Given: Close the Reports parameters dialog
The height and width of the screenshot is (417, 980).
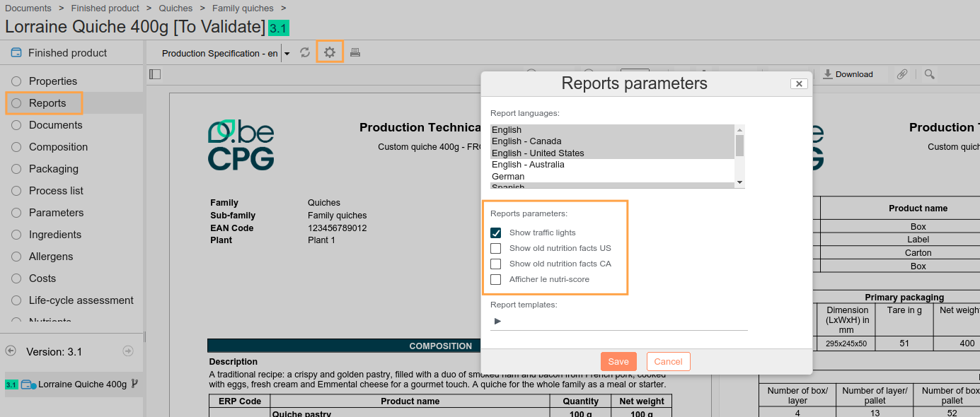Looking at the screenshot, I should (x=799, y=83).
